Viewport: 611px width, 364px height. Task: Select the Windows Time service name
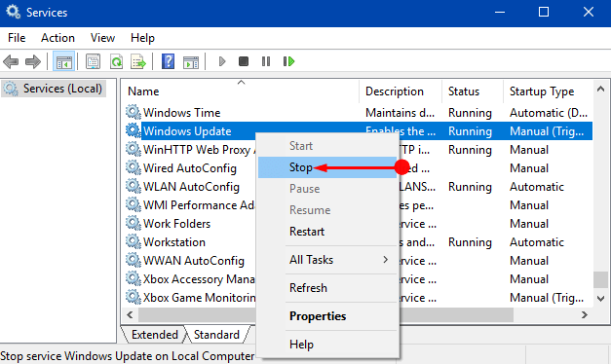click(181, 113)
